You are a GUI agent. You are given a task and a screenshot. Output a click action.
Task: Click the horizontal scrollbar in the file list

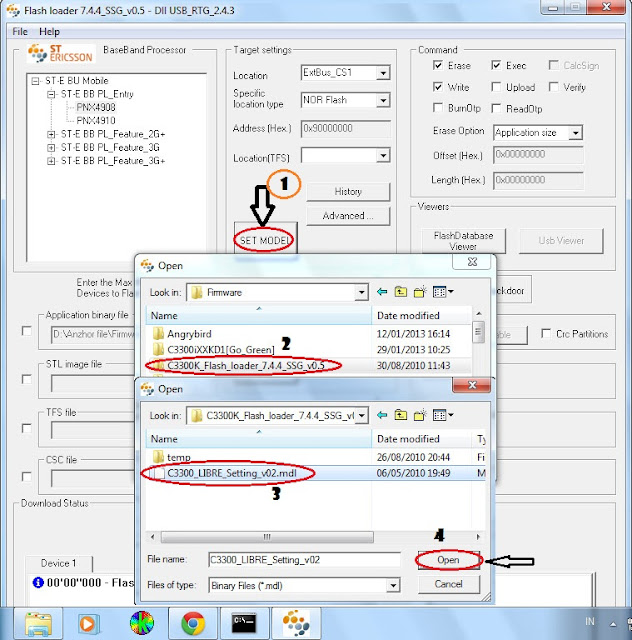267,537
